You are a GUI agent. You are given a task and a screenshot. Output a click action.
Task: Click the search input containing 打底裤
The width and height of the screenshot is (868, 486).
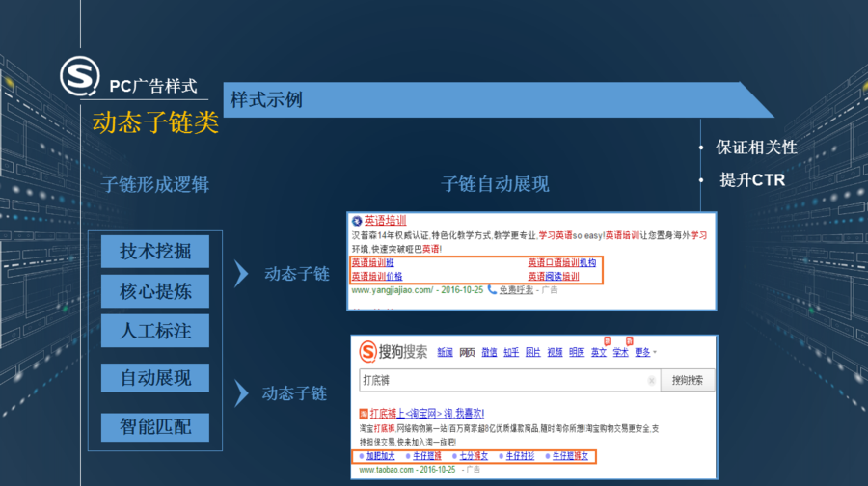tap(502, 381)
